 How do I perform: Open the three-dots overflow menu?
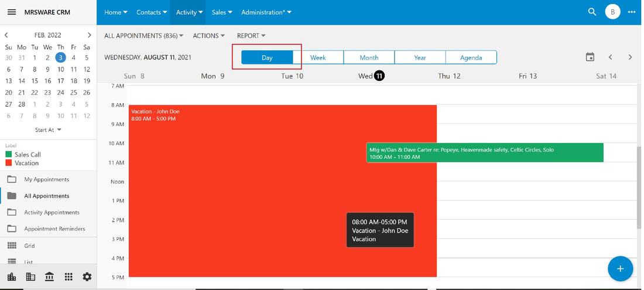click(632, 12)
